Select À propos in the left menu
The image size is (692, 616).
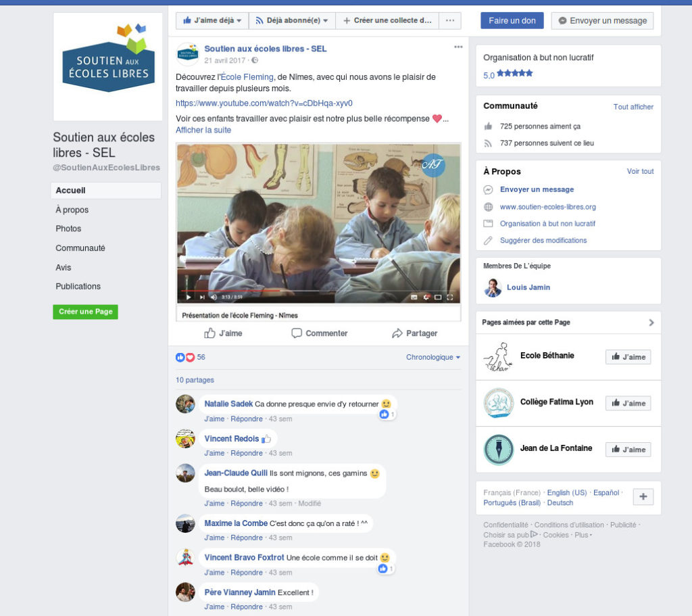pos(72,210)
